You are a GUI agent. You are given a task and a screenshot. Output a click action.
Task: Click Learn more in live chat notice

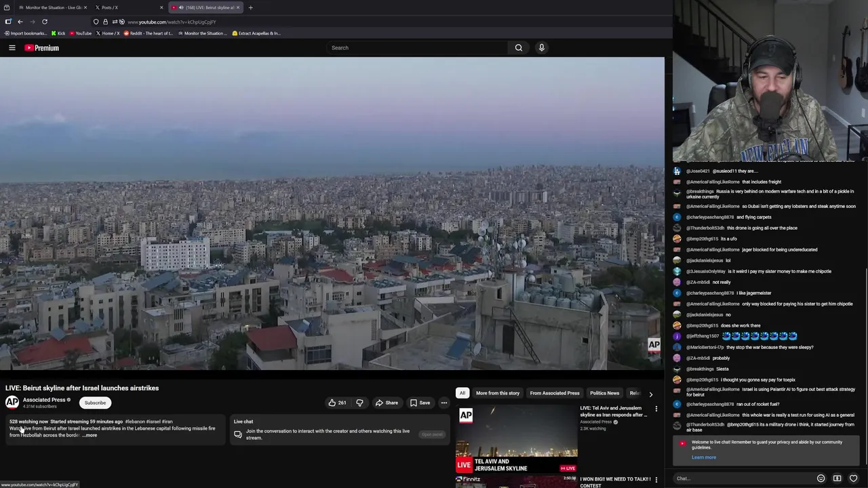pyautogui.click(x=703, y=457)
